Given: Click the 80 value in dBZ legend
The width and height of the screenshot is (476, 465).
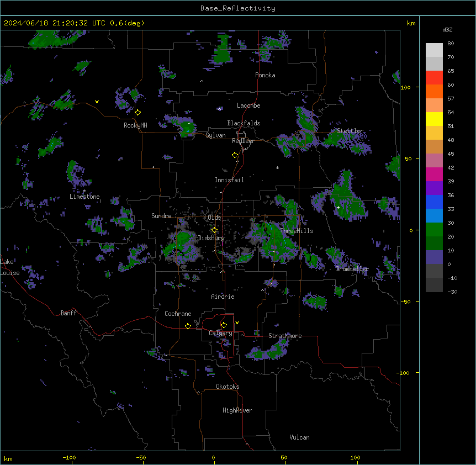Looking at the screenshot, I should click(x=451, y=44).
